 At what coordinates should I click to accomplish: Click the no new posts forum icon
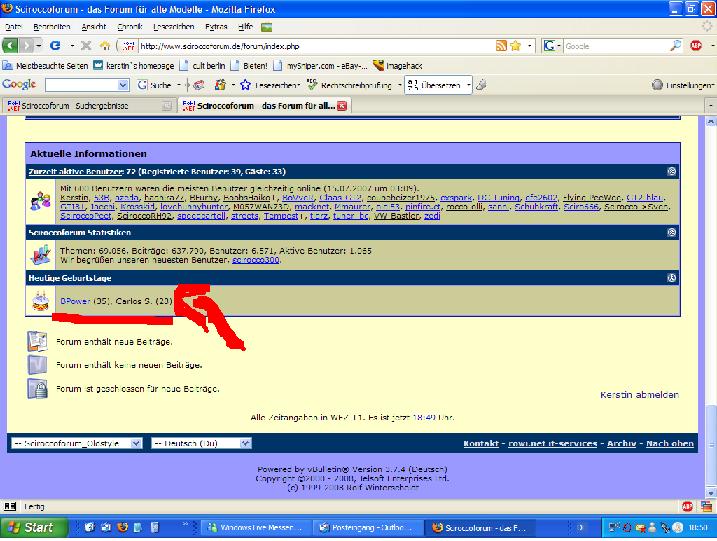37,365
